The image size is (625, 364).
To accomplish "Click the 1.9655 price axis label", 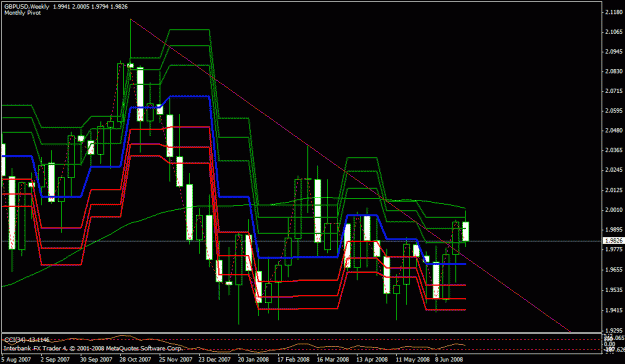I will coord(614,270).
